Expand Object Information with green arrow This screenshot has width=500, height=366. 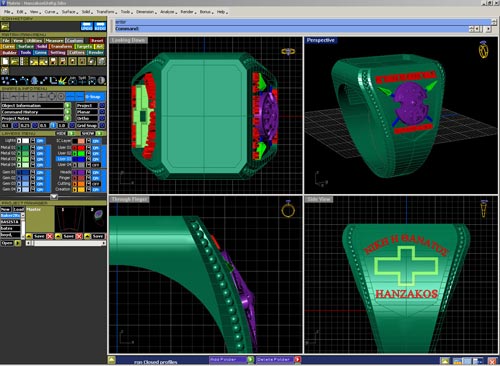click(x=67, y=106)
